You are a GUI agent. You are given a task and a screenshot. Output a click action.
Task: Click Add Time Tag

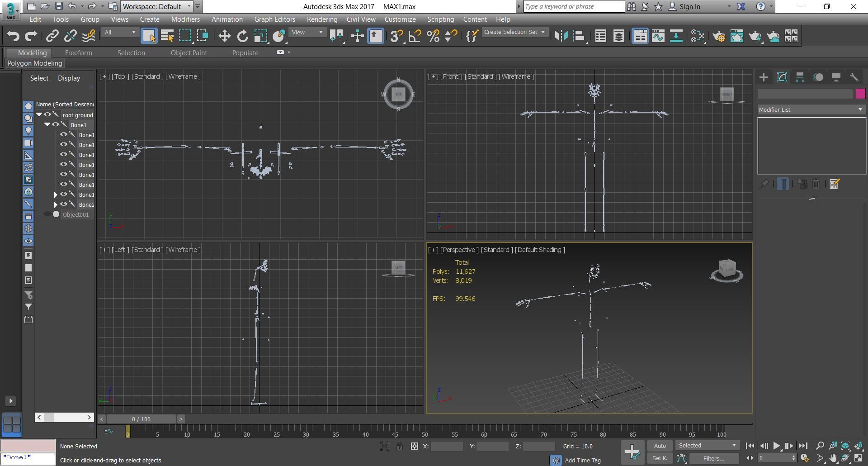pos(583,460)
